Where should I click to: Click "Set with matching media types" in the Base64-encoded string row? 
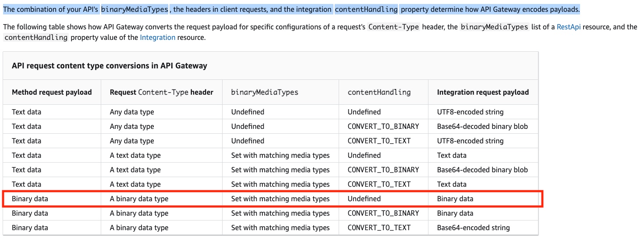click(x=280, y=228)
